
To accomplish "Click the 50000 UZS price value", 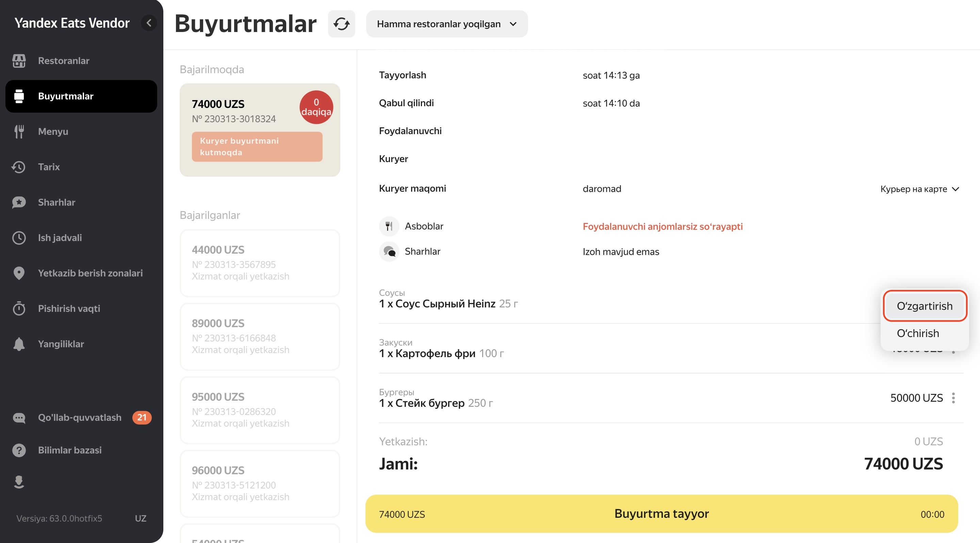I will pyautogui.click(x=916, y=398).
